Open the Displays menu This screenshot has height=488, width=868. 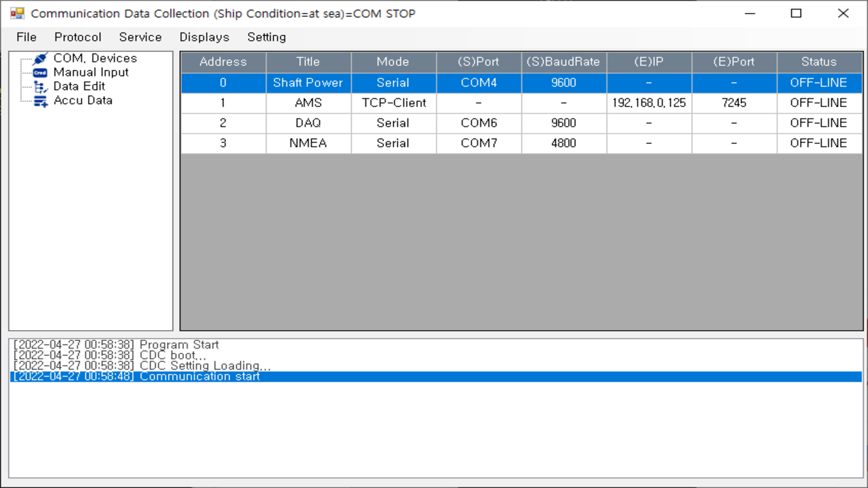point(204,37)
